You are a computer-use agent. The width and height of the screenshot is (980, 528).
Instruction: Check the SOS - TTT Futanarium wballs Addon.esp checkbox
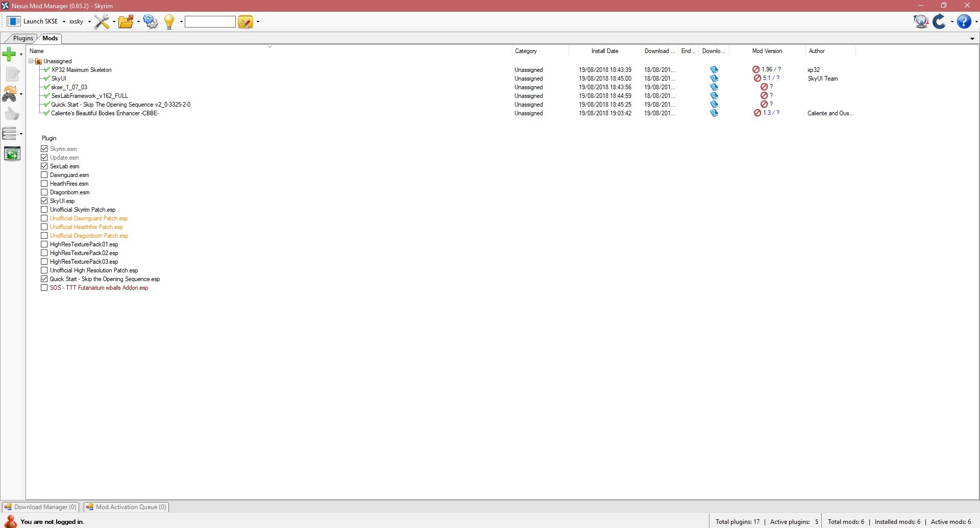click(44, 288)
